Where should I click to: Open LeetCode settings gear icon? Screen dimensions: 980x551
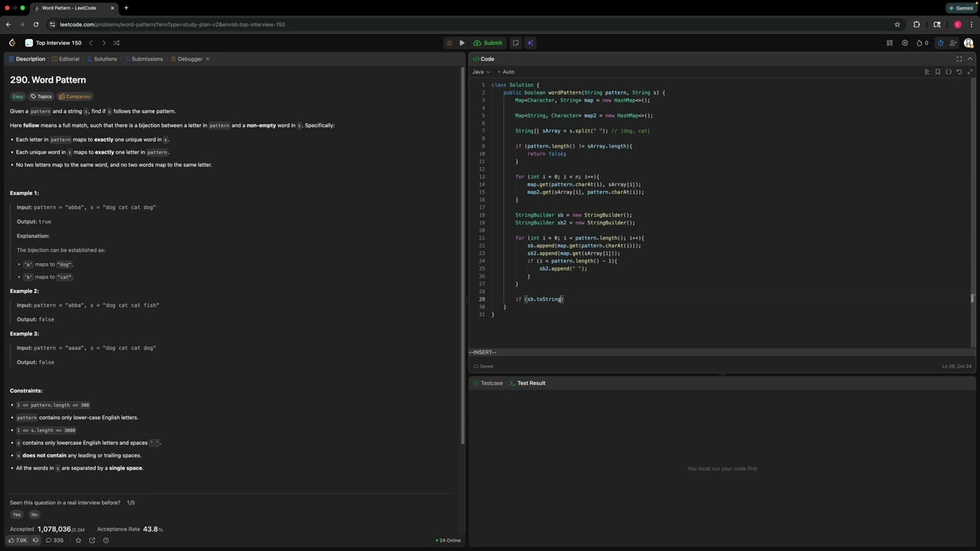tap(905, 43)
